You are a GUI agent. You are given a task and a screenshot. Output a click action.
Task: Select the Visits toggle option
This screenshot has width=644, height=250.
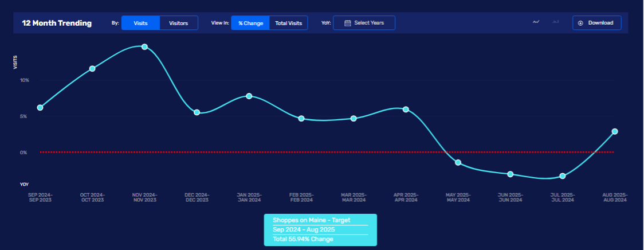[x=140, y=23]
